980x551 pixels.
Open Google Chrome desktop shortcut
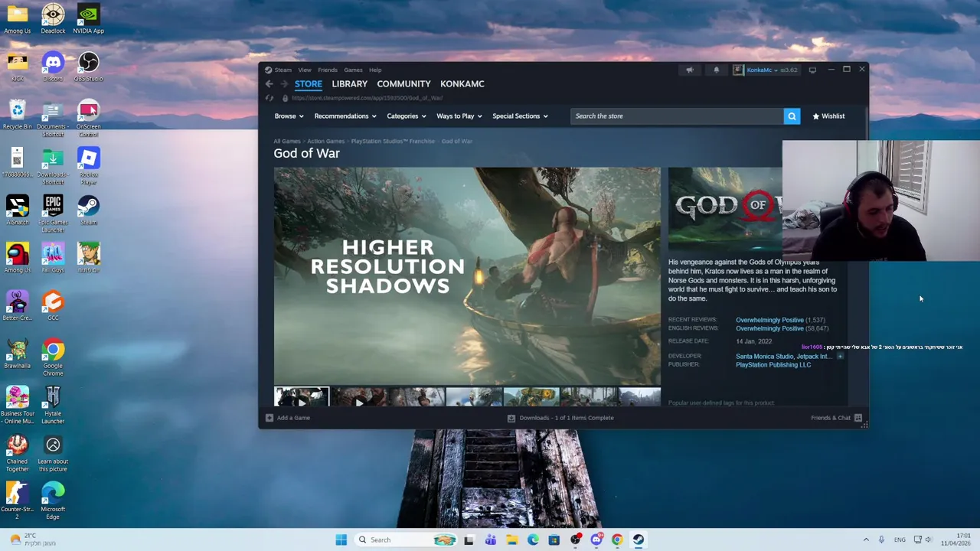[53, 357]
